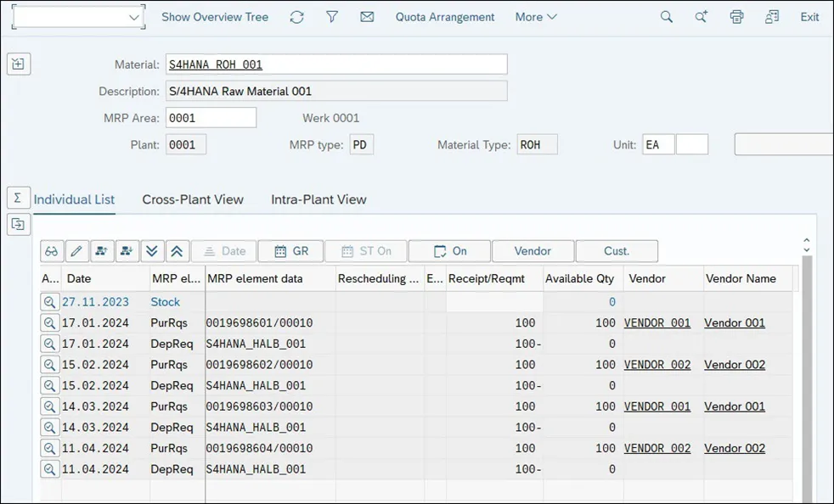Open VENDOR_001 link in 17.01.2024 row

click(x=656, y=322)
